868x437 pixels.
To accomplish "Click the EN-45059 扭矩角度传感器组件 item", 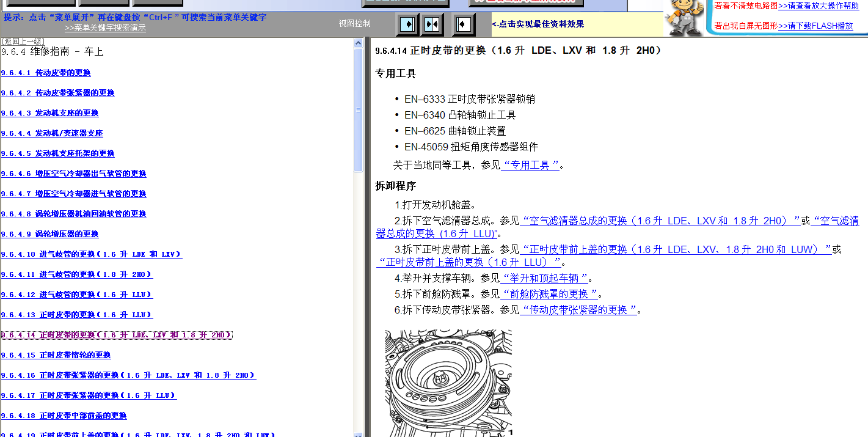I will (x=471, y=147).
